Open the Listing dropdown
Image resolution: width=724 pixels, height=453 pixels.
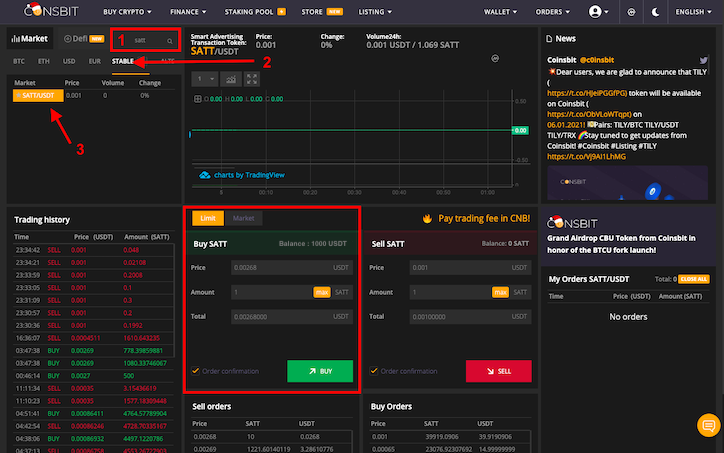tap(375, 12)
